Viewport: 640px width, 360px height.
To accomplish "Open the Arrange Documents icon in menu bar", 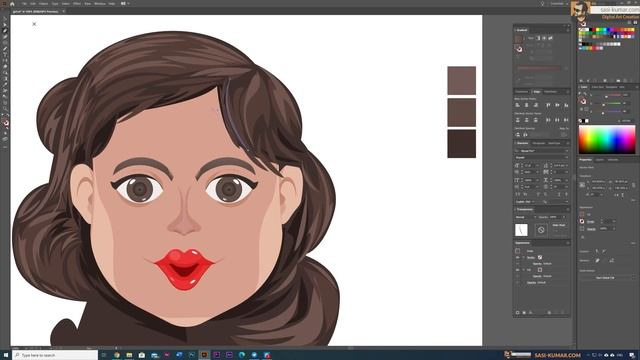I will (124, 3).
